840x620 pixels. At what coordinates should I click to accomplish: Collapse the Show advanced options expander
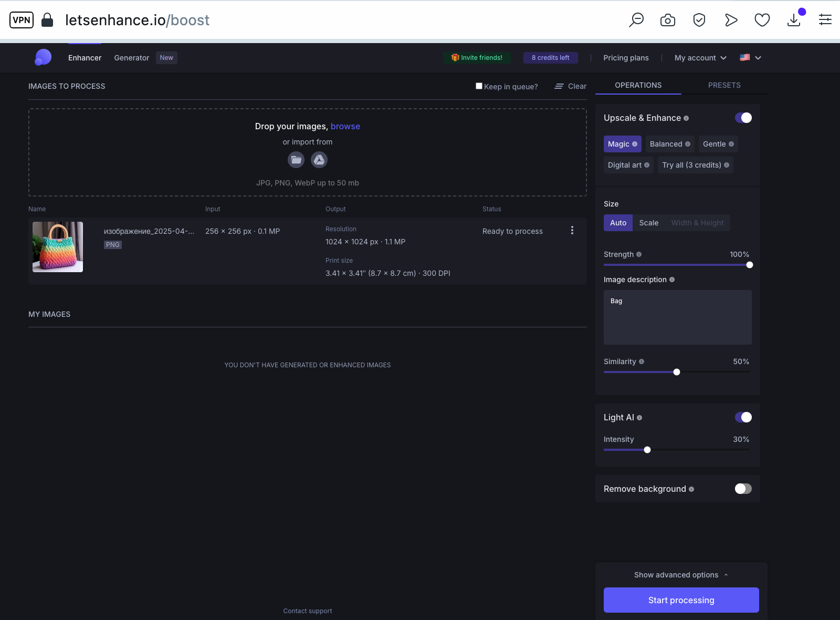681,575
